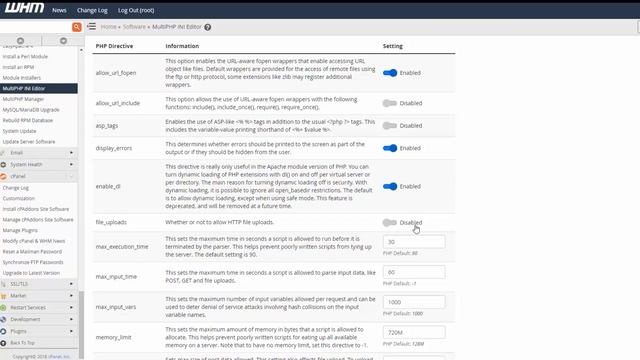Click the Back To Top icon

pyautogui.click(x=3, y=343)
